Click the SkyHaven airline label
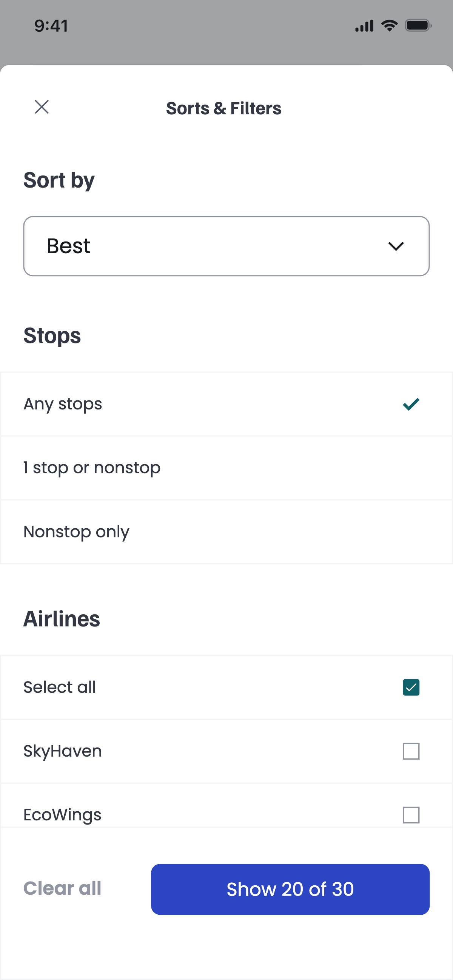The width and height of the screenshot is (453, 980). tap(62, 751)
